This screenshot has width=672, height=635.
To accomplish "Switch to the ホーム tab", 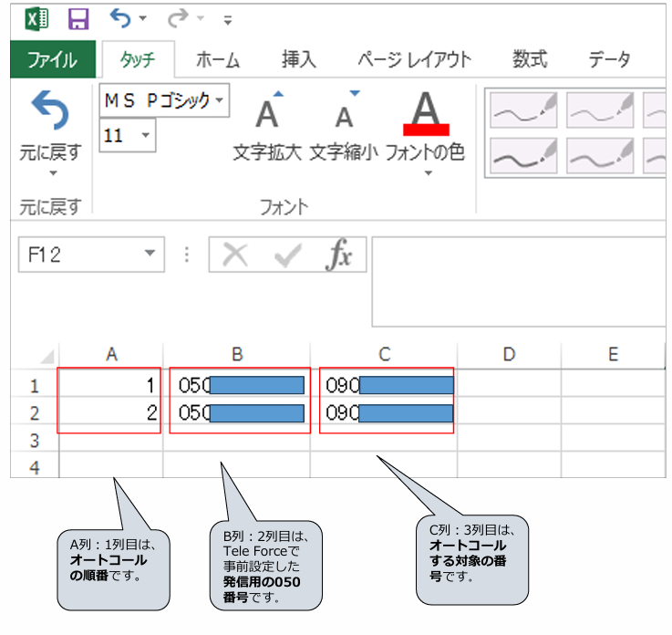I will pos(218,59).
